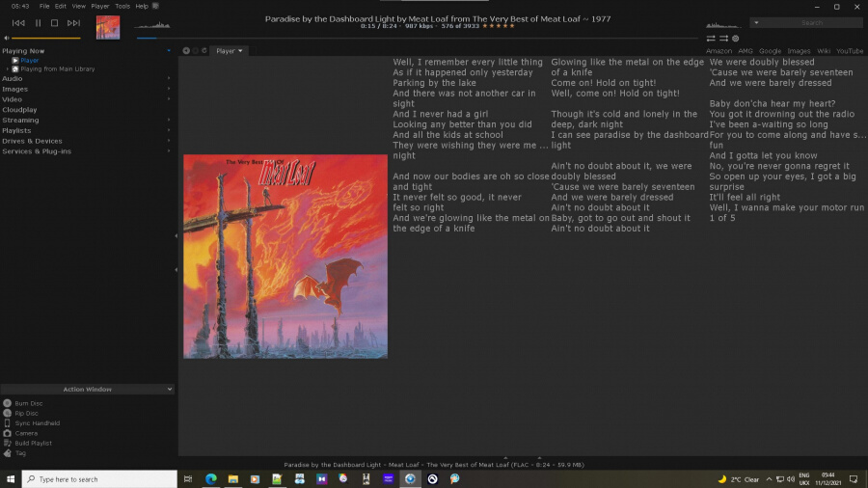Mute with the volume speaker icon
This screenshot has height=488, width=868.
coord(6,38)
